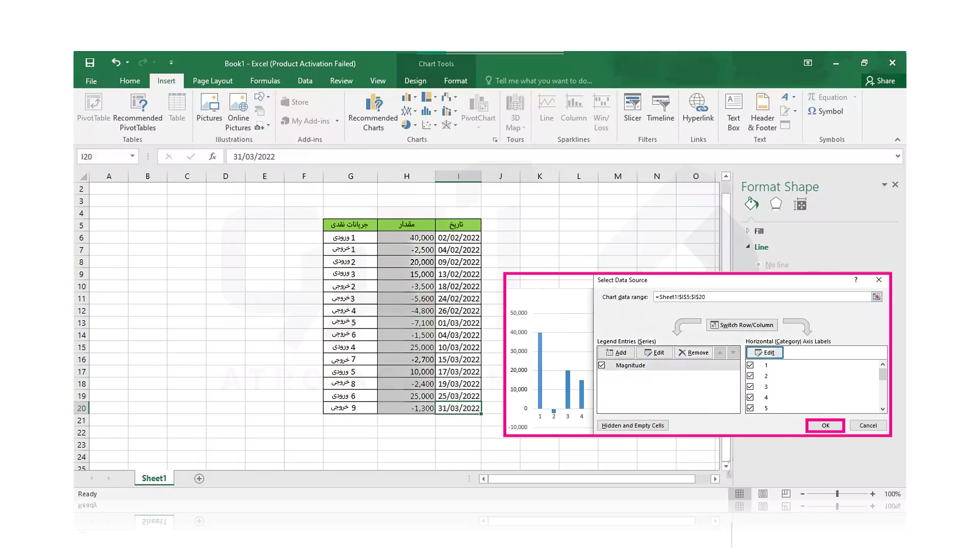Select Effects pentagon icon in Format Shape

(x=776, y=204)
